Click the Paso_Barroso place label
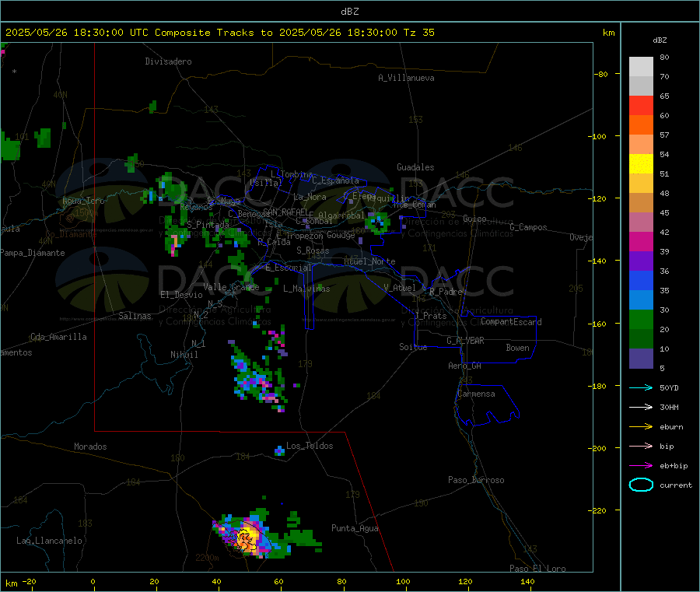700x592 pixels. click(476, 480)
